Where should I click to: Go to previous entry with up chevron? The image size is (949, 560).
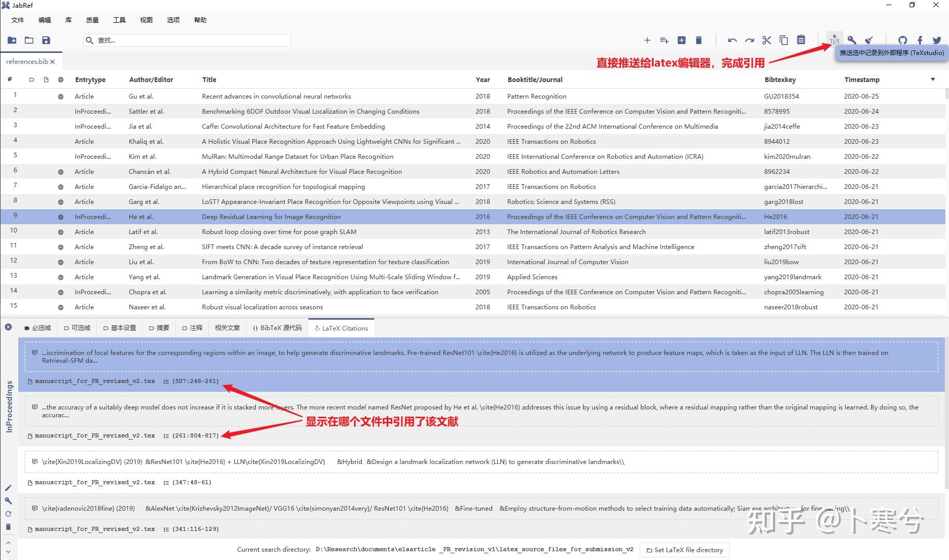[8, 542]
